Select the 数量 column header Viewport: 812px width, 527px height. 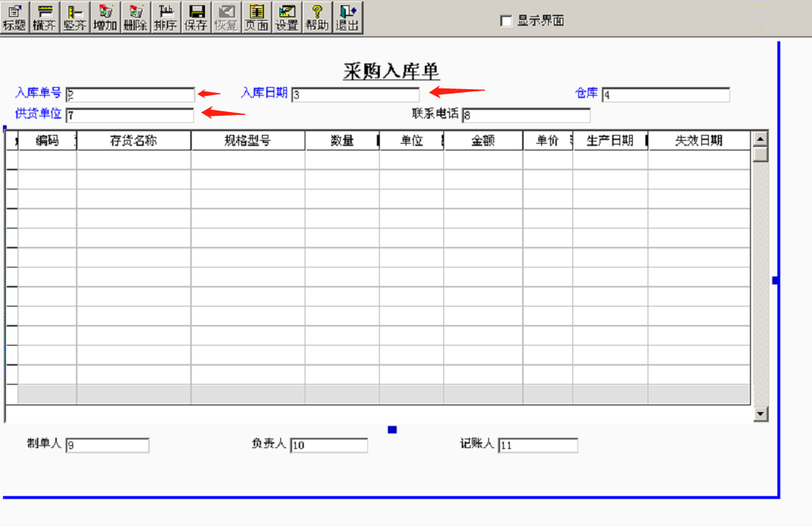pyautogui.click(x=342, y=141)
